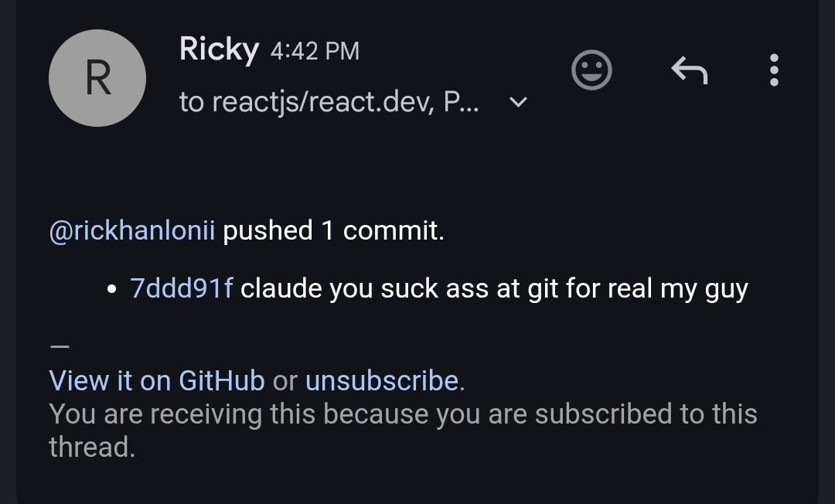Open the @rickhanlonii profile link
The width and height of the screenshot is (835, 504).
tap(131, 230)
